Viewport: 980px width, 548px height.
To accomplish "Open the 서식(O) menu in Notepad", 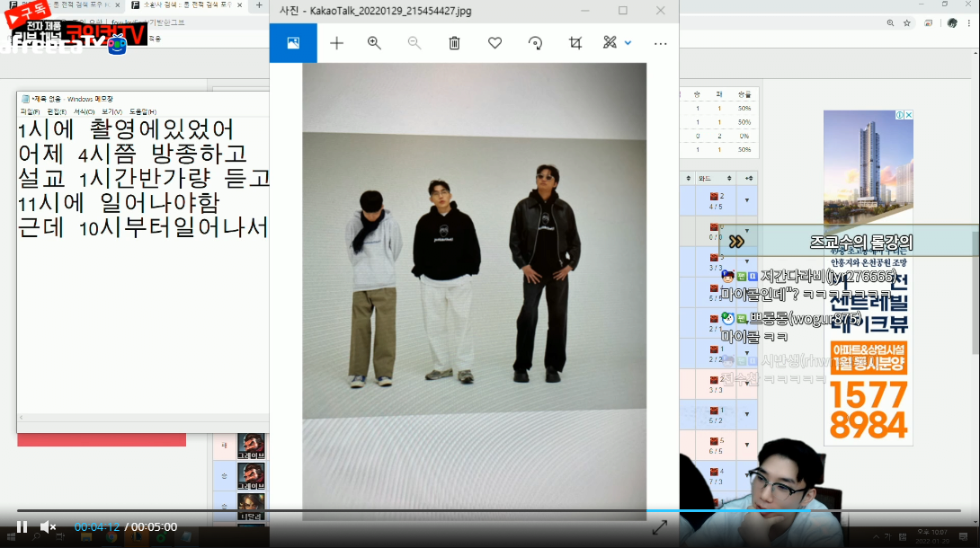I will (x=84, y=111).
